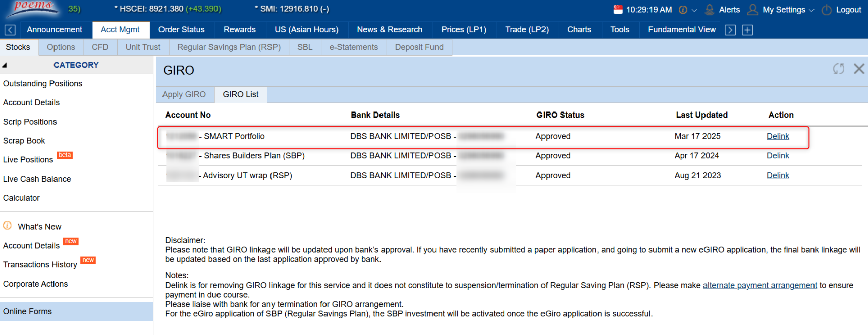Close the GIRO panel

tap(859, 69)
